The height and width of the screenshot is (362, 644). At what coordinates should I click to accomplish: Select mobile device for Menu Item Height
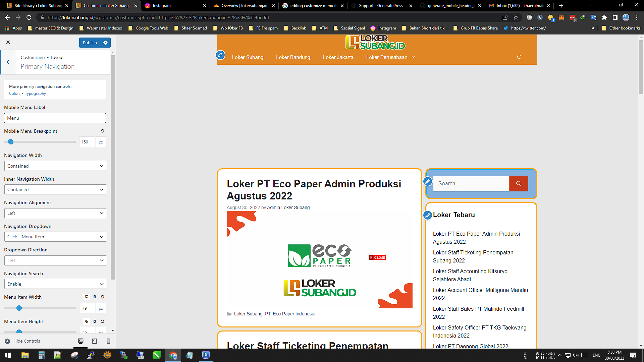tap(95, 321)
